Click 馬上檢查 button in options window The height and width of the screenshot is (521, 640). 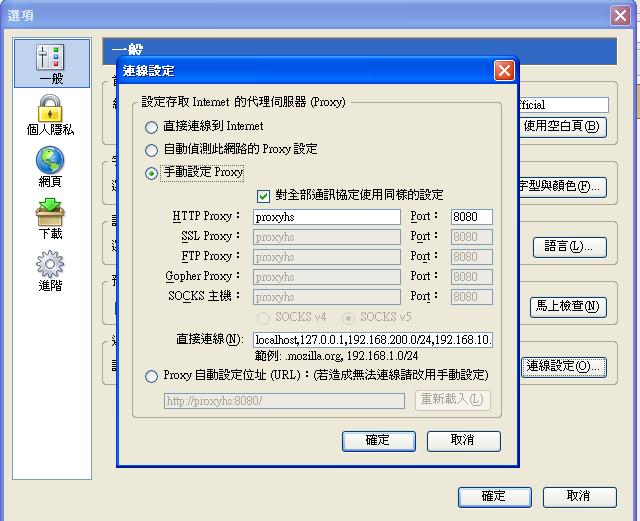pos(568,307)
